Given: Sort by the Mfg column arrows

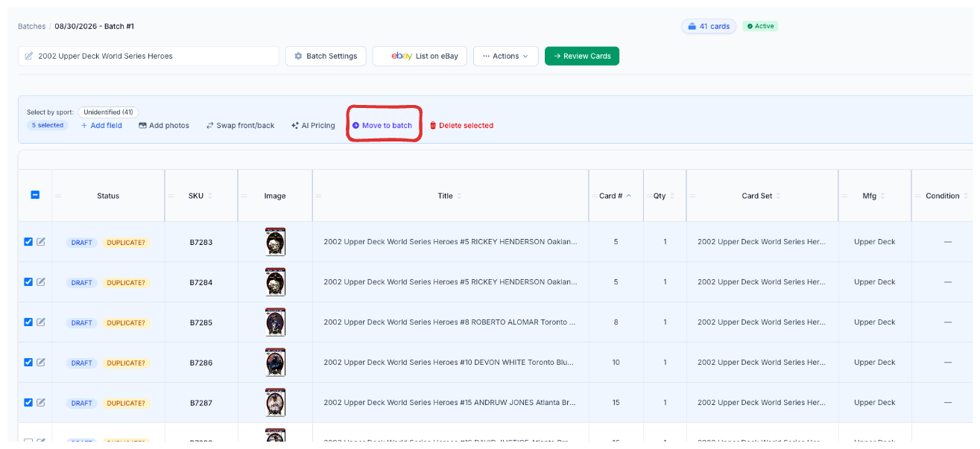Looking at the screenshot, I should (883, 196).
